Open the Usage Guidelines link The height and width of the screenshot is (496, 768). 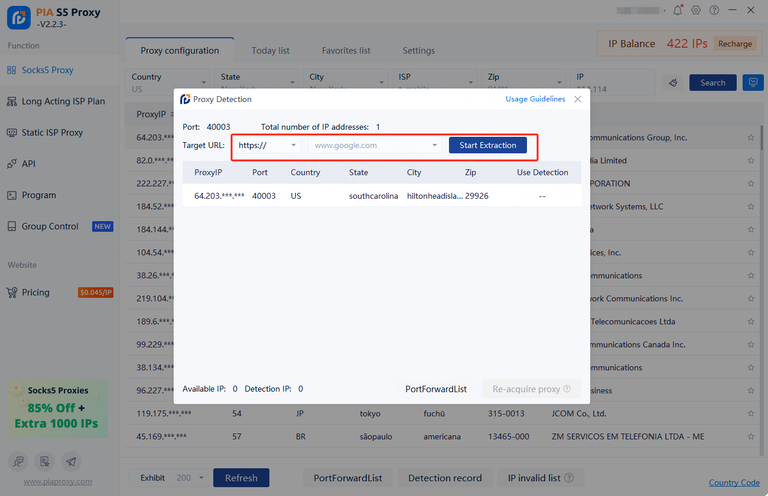click(x=535, y=99)
